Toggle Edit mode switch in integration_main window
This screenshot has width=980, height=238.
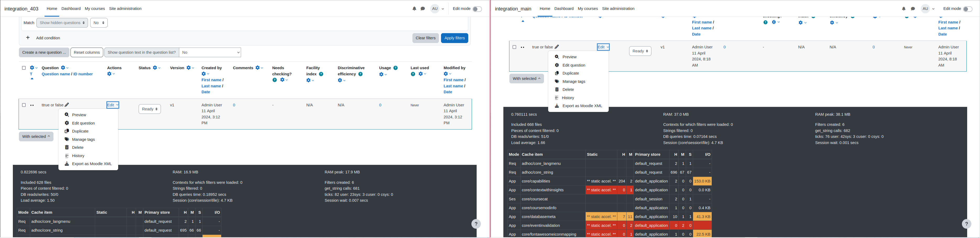click(x=967, y=9)
